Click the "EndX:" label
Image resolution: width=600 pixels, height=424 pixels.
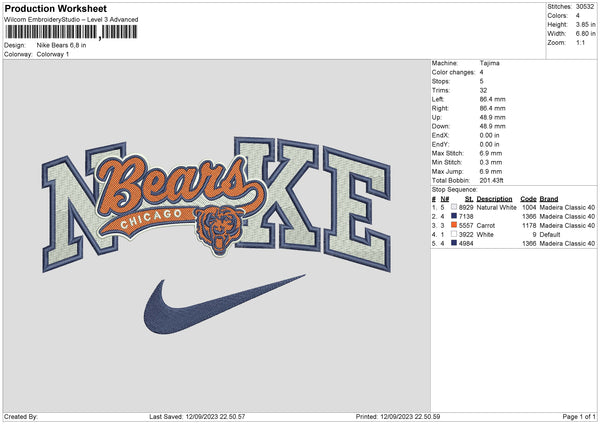(440, 135)
